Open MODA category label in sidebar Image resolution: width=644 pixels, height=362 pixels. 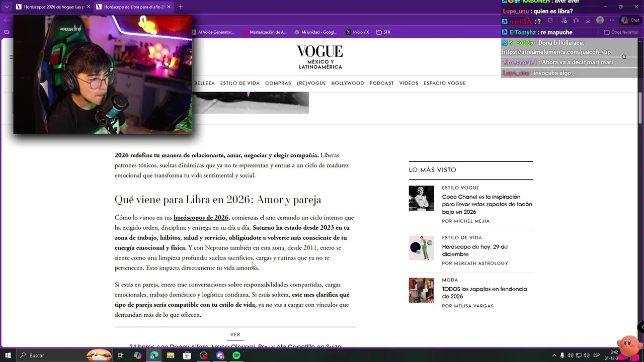pyautogui.click(x=450, y=280)
